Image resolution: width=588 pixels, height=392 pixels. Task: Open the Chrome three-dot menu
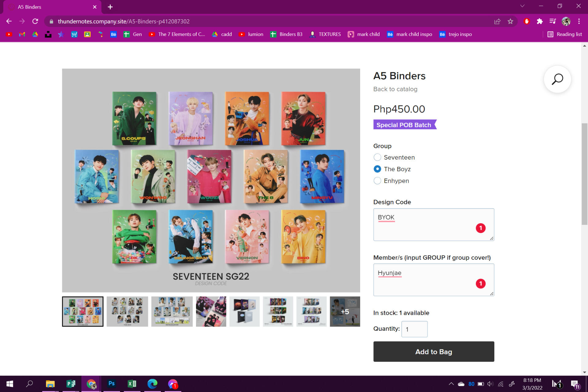click(579, 21)
